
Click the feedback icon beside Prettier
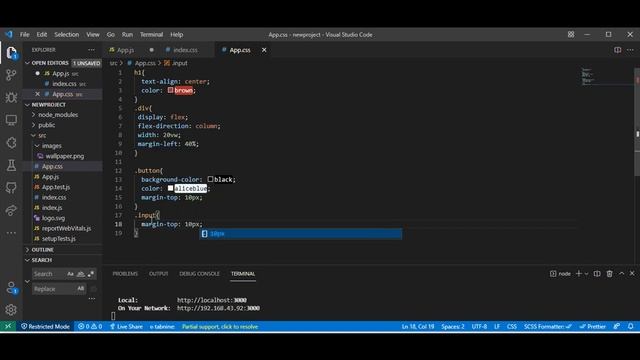(617, 326)
